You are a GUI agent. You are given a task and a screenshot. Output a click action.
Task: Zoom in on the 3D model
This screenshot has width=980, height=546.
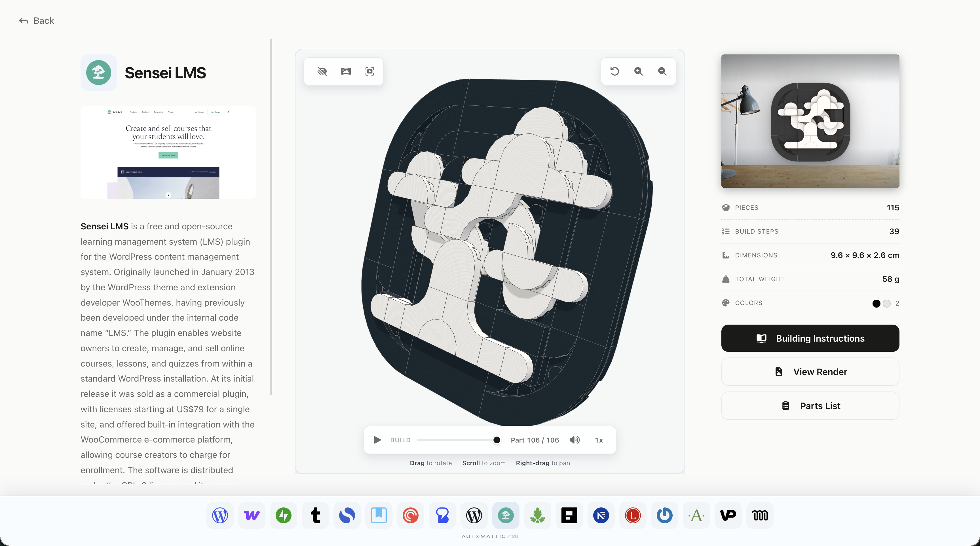point(638,71)
